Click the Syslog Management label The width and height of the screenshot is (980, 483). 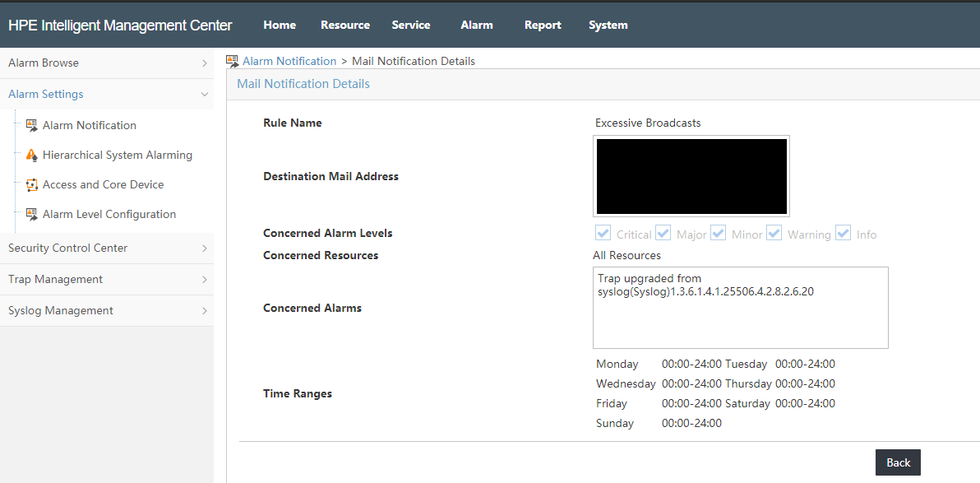pos(61,311)
